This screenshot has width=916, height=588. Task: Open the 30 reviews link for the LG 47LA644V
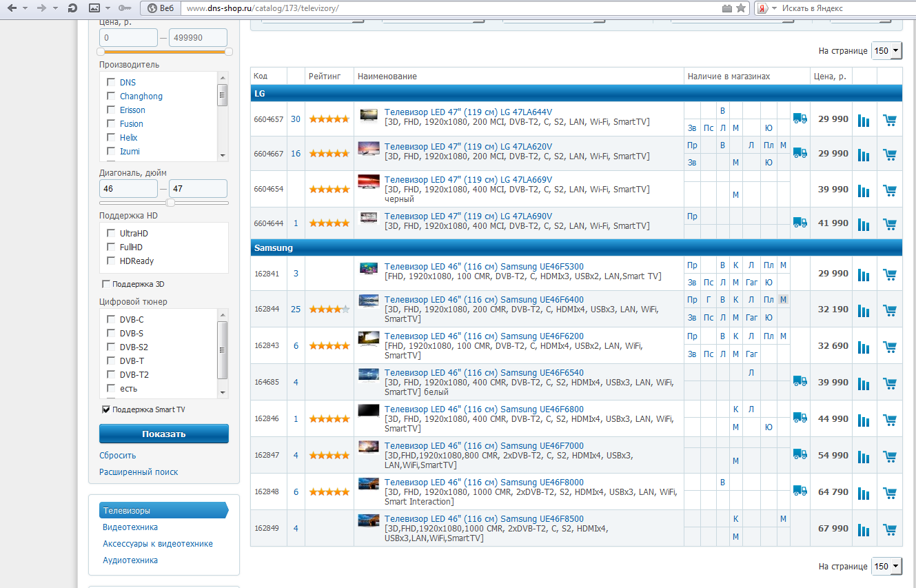click(x=296, y=119)
